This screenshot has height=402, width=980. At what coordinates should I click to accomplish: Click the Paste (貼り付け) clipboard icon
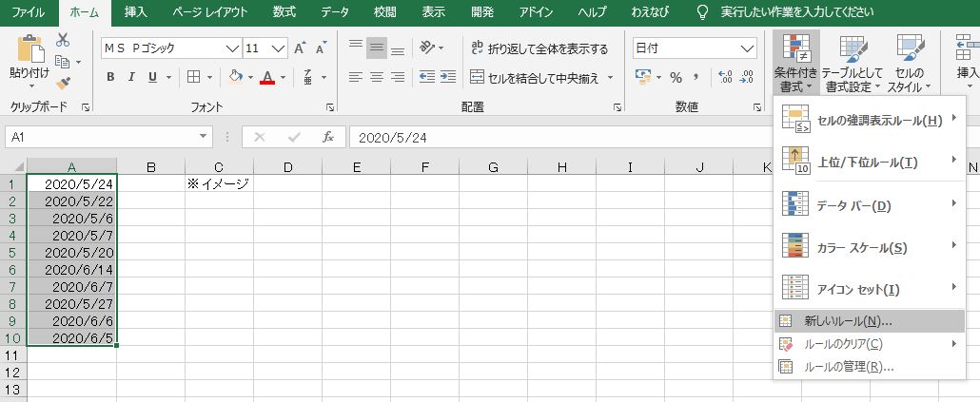pos(29,48)
